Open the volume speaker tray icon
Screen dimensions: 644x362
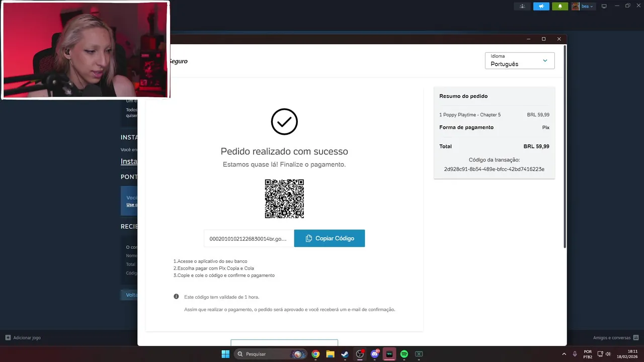608,354
